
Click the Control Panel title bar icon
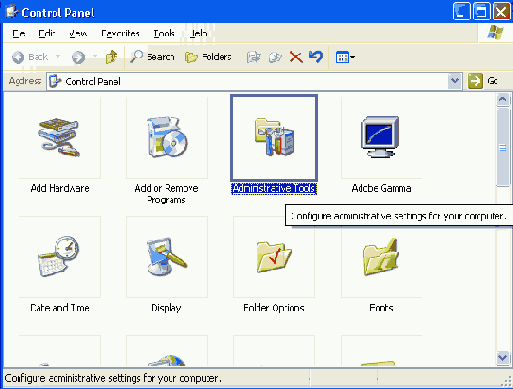click(11, 12)
